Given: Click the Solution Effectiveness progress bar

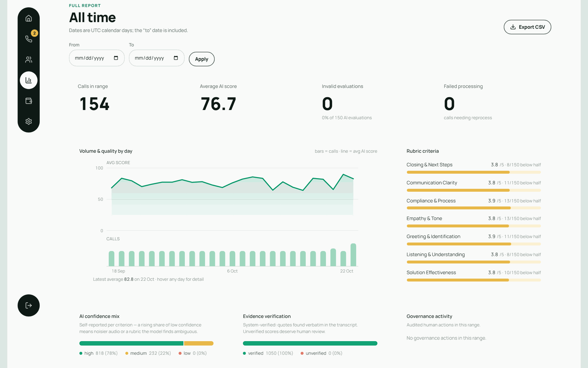Looking at the screenshot, I should [x=474, y=280].
